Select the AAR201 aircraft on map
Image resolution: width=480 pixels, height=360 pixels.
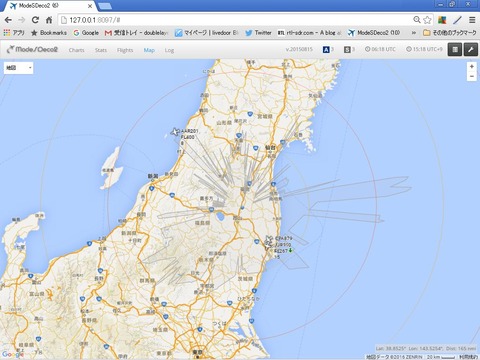175,132
